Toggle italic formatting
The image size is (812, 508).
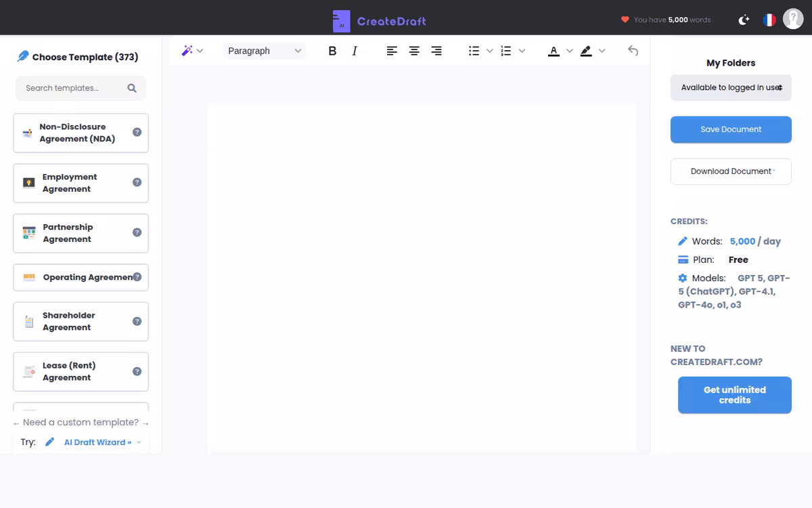point(355,51)
